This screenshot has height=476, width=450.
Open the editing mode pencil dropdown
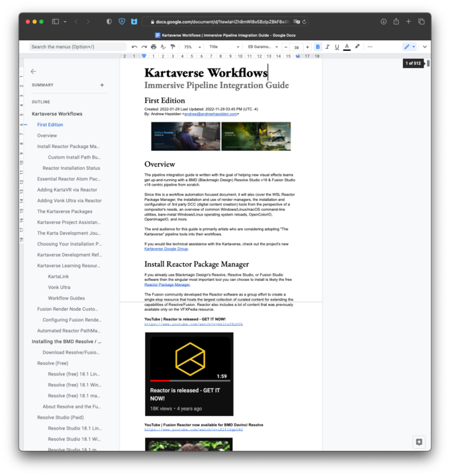409,47
